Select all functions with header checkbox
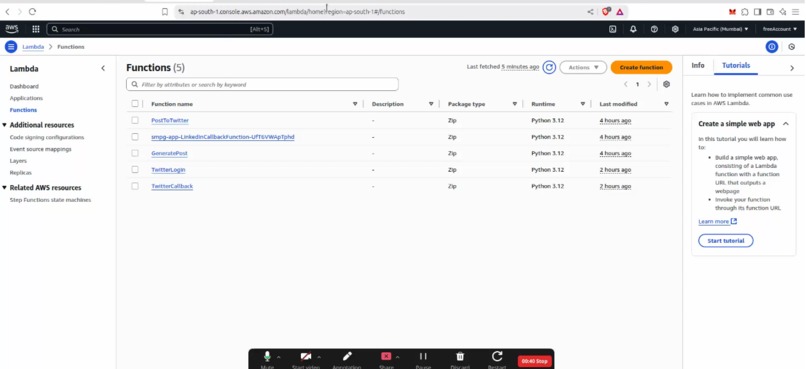The height and width of the screenshot is (369, 806). point(135,104)
